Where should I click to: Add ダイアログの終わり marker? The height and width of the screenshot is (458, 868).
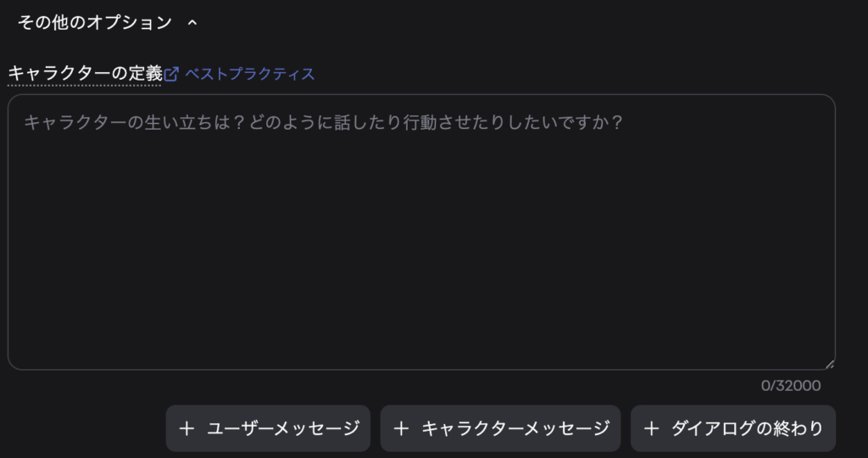732,428
